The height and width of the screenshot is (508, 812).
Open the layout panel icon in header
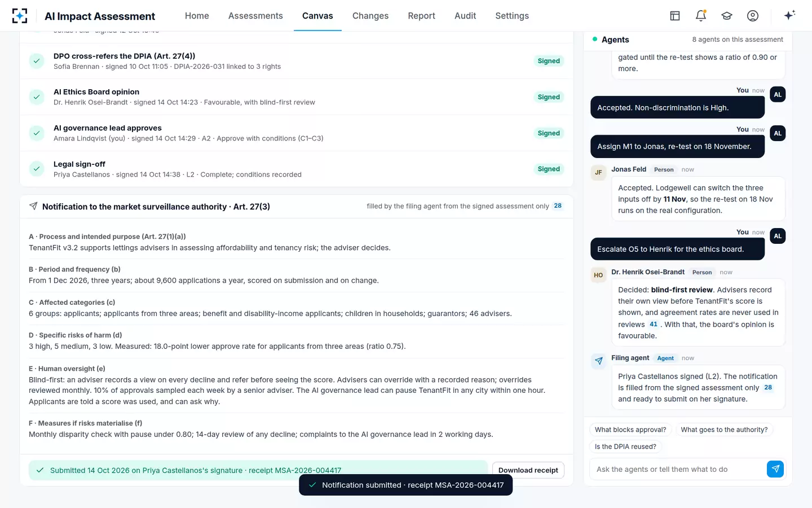click(x=675, y=16)
